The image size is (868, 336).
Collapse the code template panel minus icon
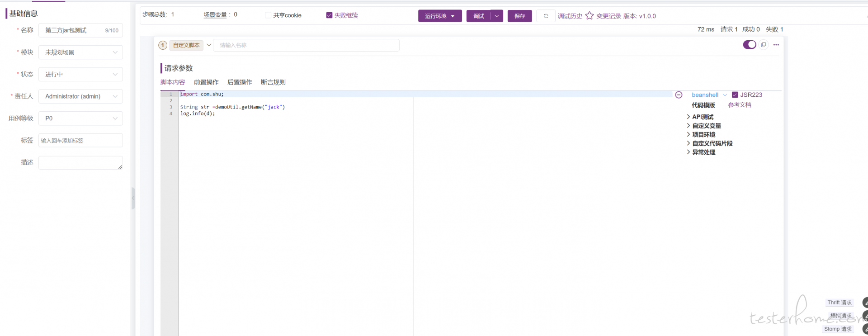pos(679,95)
